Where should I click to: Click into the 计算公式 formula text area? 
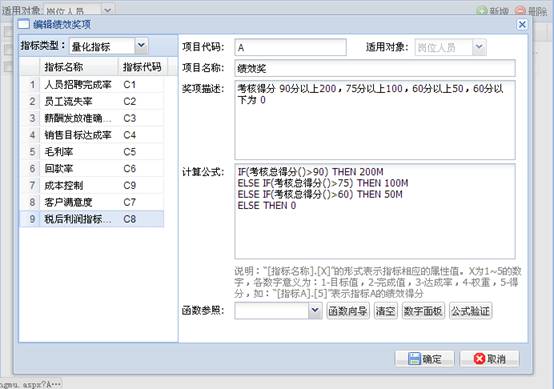coord(375,211)
